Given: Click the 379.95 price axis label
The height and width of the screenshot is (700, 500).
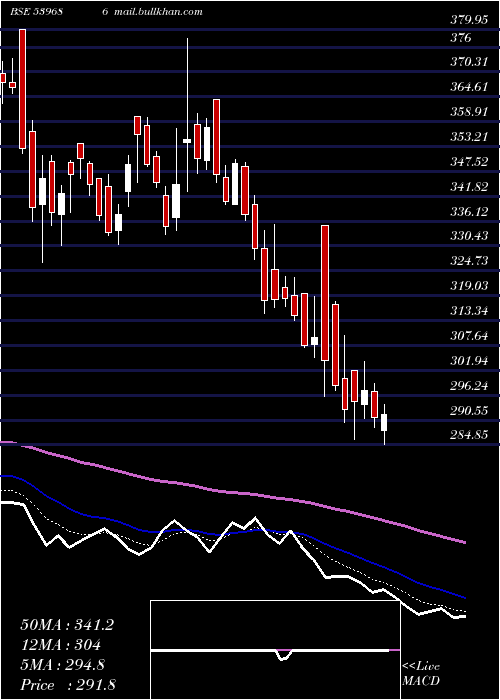Looking at the screenshot, I should tap(469, 20).
